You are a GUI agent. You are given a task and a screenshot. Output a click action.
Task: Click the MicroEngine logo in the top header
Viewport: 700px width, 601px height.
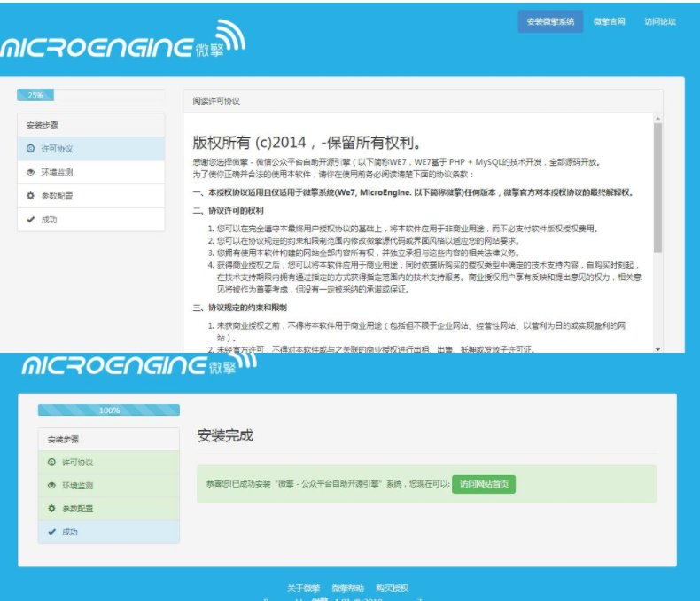pyautogui.click(x=123, y=40)
